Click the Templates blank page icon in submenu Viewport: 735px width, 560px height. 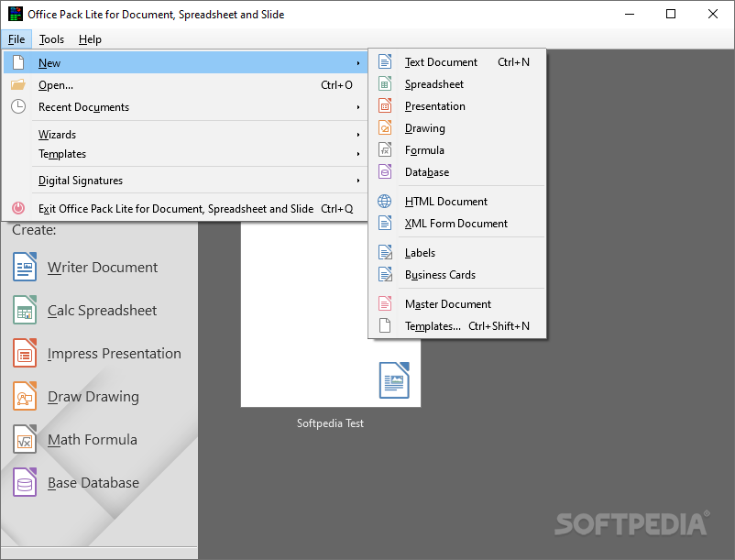(385, 325)
